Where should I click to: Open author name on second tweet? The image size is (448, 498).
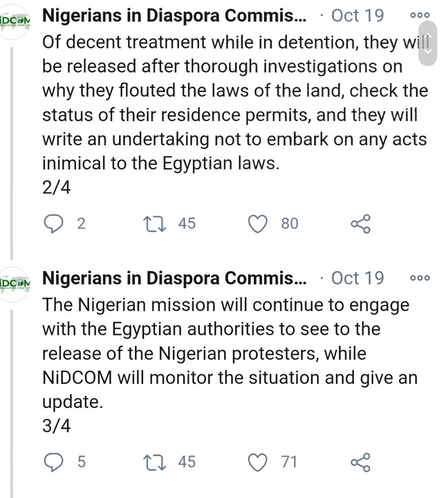coord(174,278)
